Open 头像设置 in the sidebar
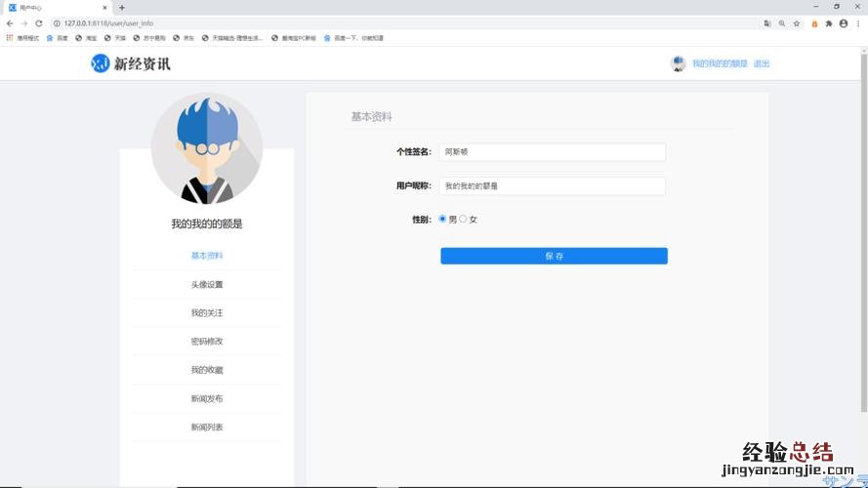868x488 pixels. tap(207, 284)
